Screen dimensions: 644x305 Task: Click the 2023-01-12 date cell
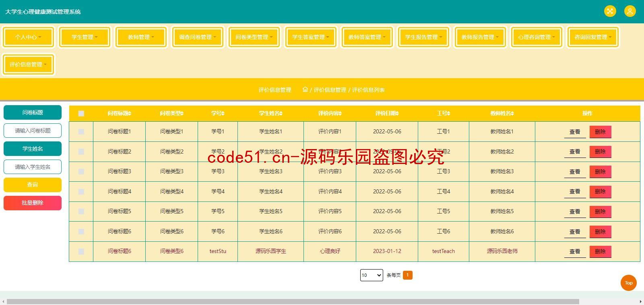tap(387, 251)
